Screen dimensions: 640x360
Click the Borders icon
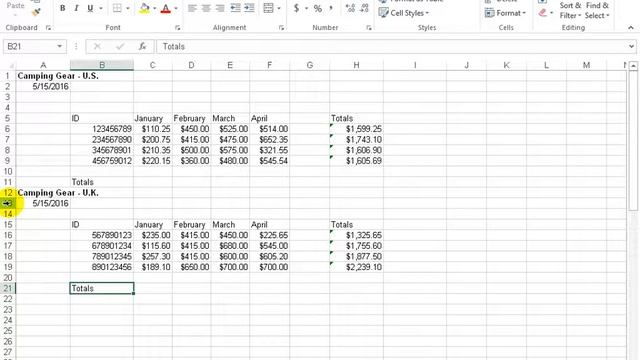click(x=117, y=8)
